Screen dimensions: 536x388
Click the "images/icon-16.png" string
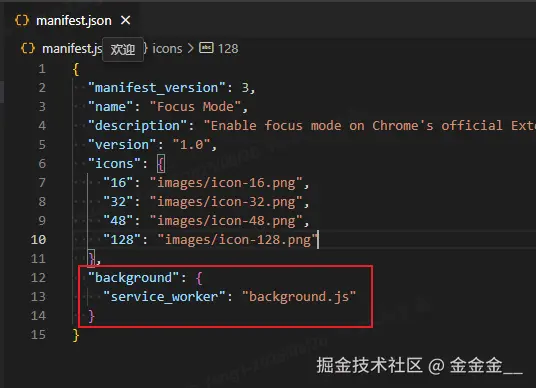[x=226, y=183]
